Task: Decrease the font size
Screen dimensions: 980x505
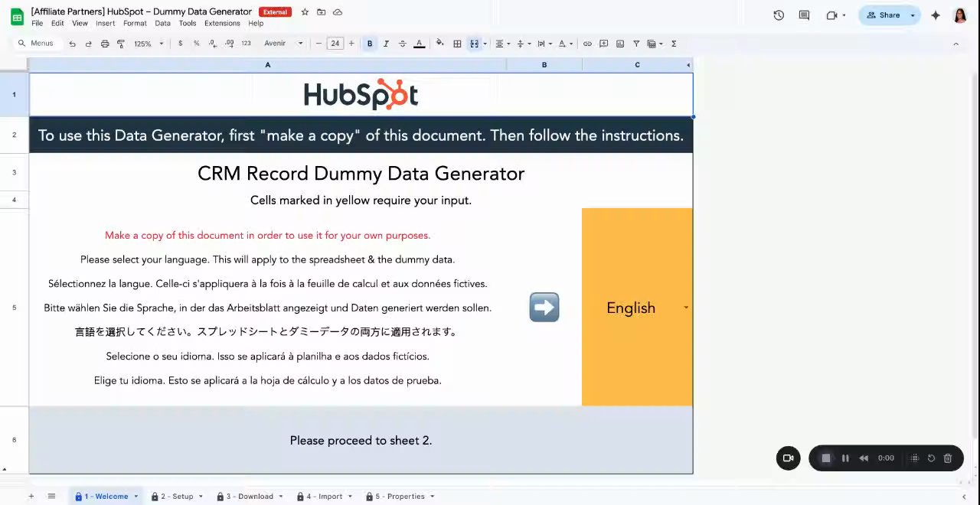Action: pyautogui.click(x=318, y=44)
